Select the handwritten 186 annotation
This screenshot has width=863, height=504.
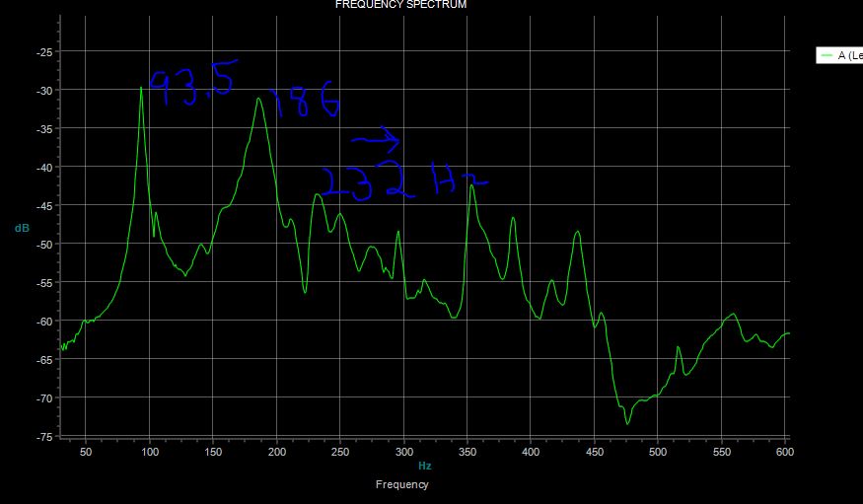tap(304, 104)
